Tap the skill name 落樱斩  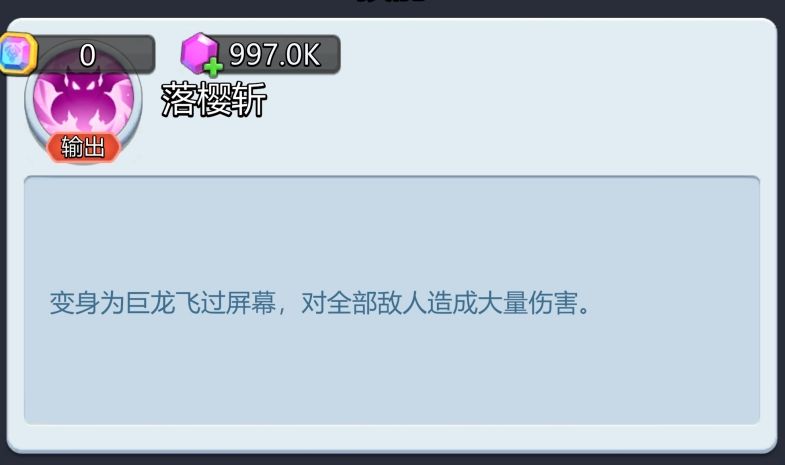click(214, 100)
